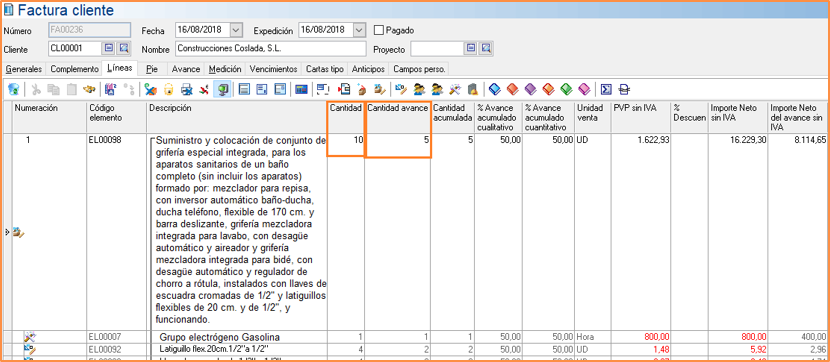The height and width of the screenshot is (362, 830).
Task: Click the Proyecto list lookup button
Action: [471, 49]
